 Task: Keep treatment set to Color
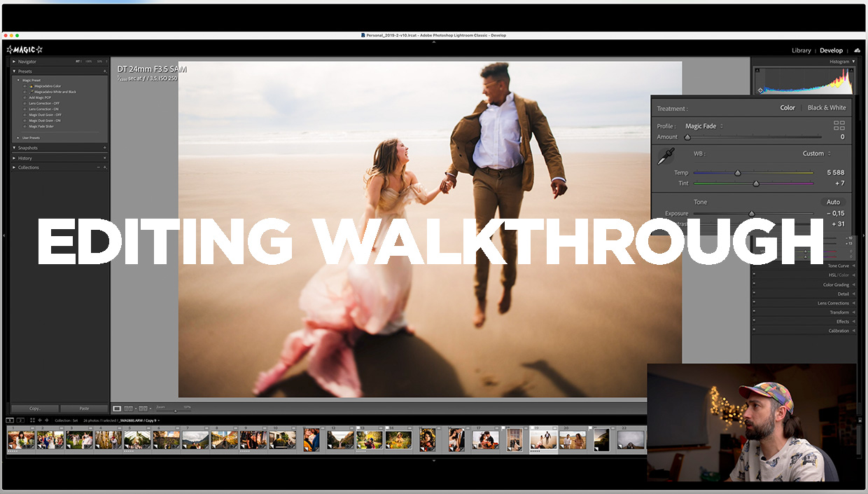tap(787, 107)
